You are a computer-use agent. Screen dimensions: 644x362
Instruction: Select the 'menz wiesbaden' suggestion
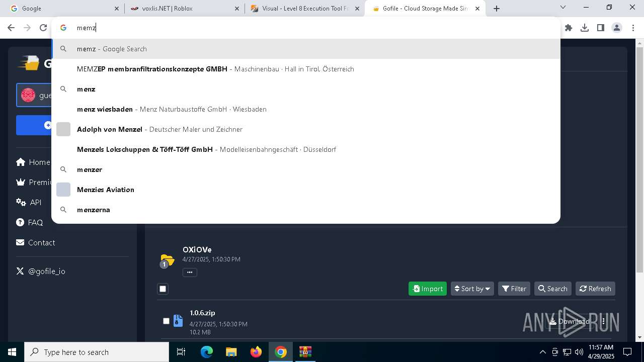pyautogui.click(x=306, y=109)
